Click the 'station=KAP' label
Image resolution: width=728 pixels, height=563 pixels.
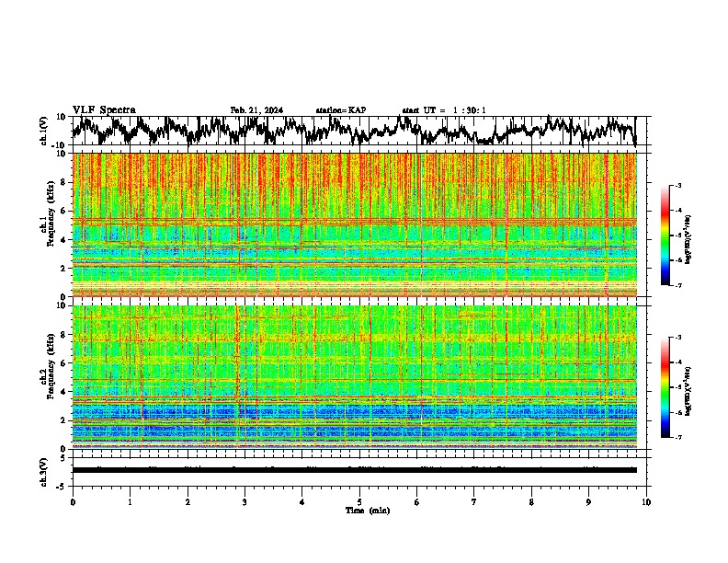pos(341,110)
